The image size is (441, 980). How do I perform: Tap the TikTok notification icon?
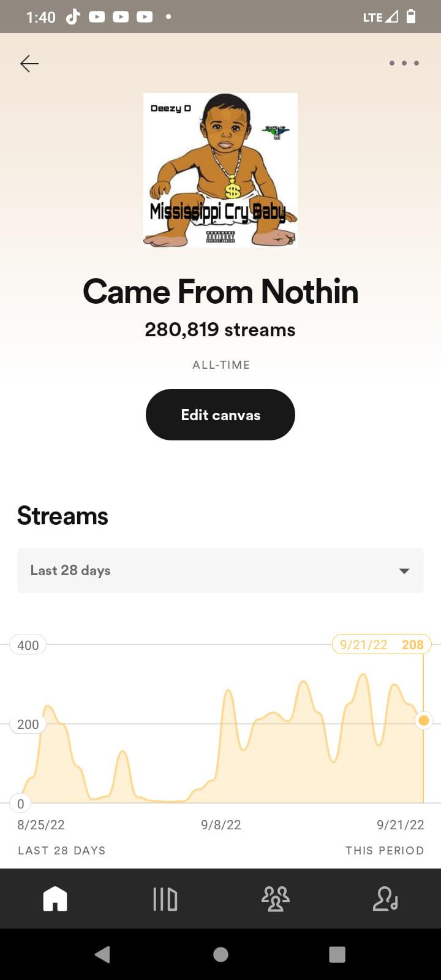click(73, 17)
